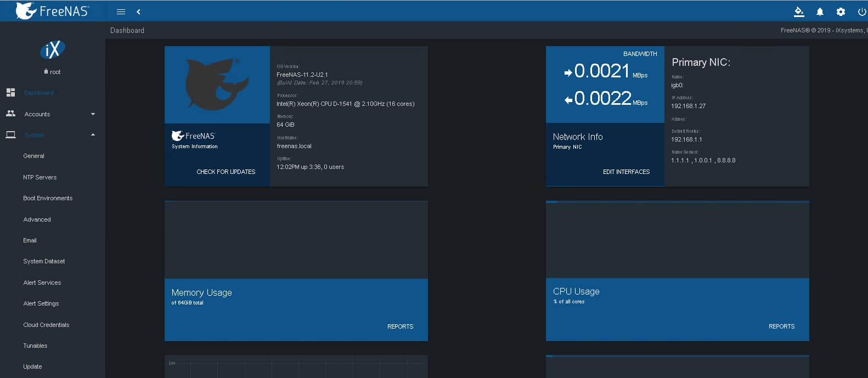Click the Primary NIC: heading
This screenshot has width=868, height=378.
pos(701,62)
